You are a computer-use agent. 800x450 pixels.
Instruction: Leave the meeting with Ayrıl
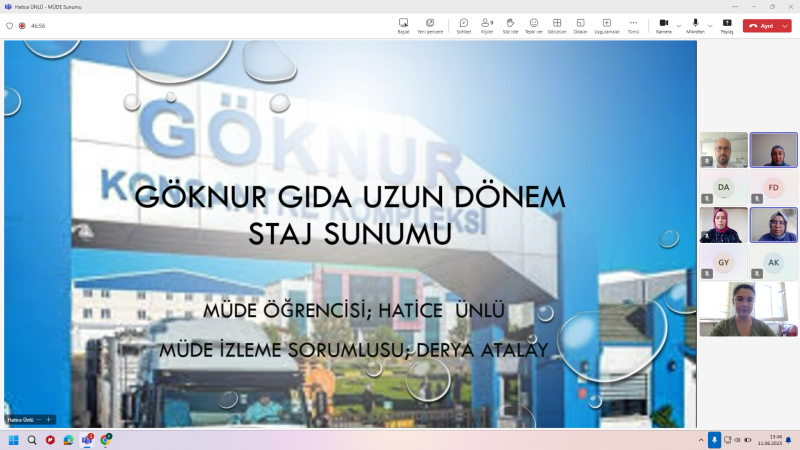761,26
